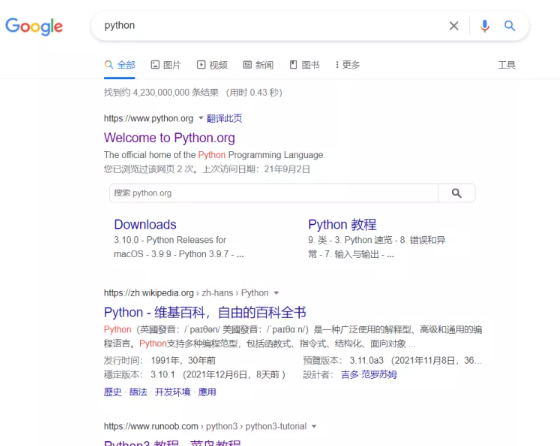Open the 歷史 section link

point(113,392)
